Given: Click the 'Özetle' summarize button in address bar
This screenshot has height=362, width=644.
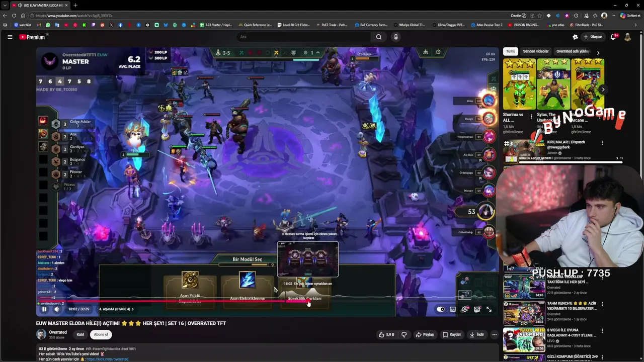Looking at the screenshot, I should pyautogui.click(x=518, y=16).
